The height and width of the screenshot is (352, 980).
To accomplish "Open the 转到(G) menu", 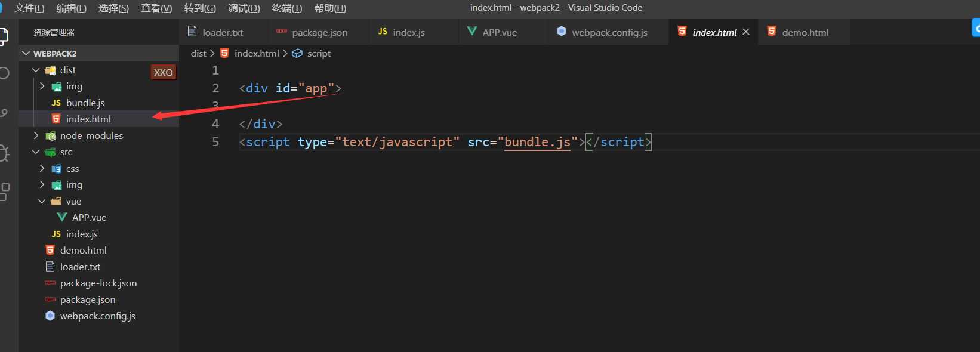I will click(200, 8).
